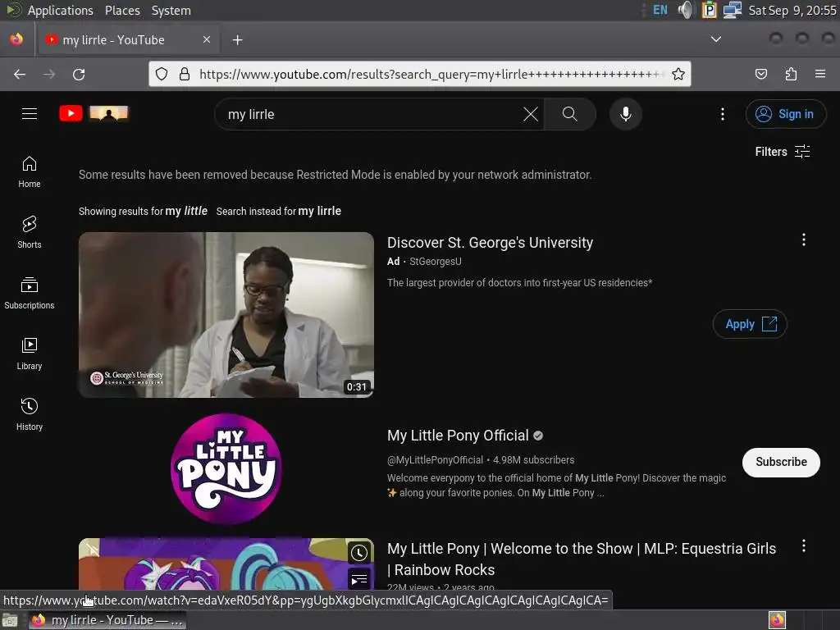
Task: Open 'My Little Pony | Welcome to the Show' title
Action: pyautogui.click(x=582, y=559)
